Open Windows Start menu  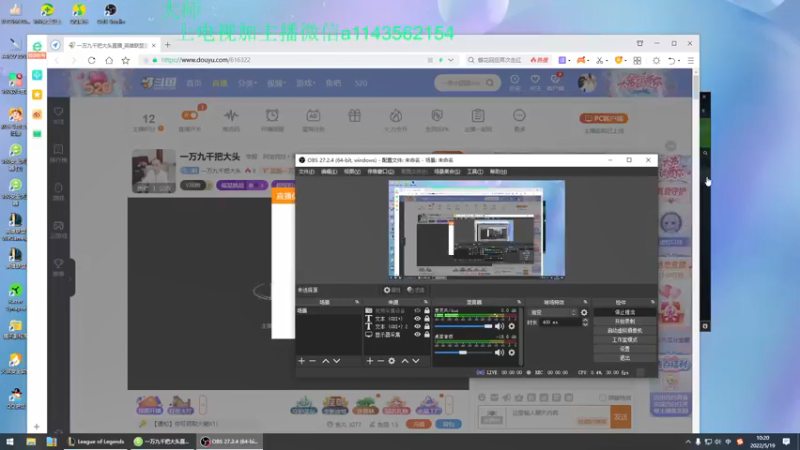tap(10, 441)
